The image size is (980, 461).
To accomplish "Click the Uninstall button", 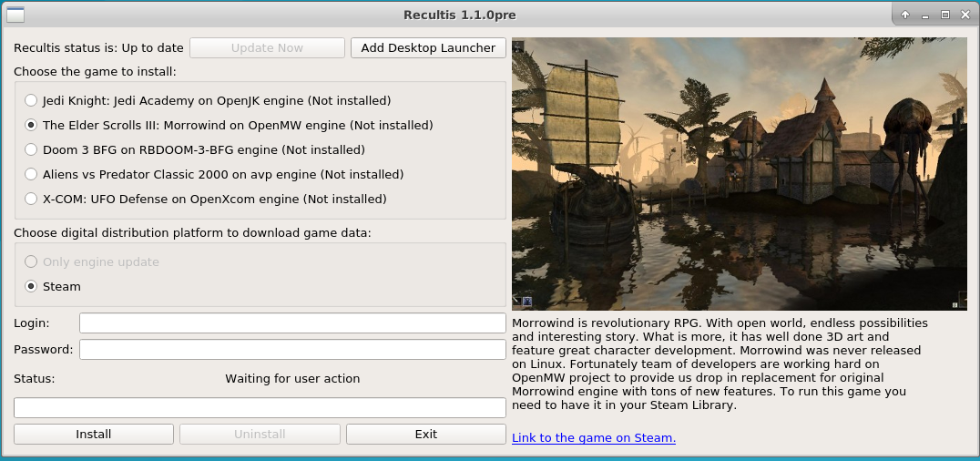I will [260, 434].
